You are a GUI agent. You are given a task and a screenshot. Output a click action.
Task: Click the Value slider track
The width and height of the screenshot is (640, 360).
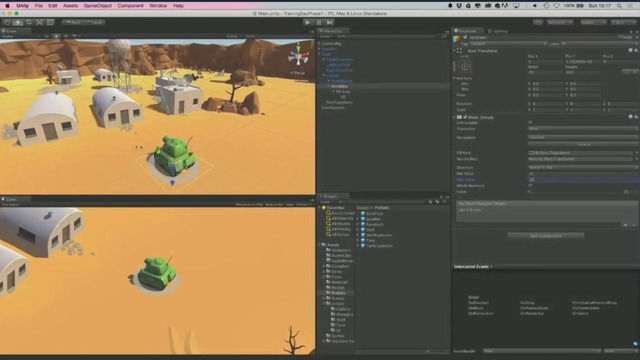(575, 191)
